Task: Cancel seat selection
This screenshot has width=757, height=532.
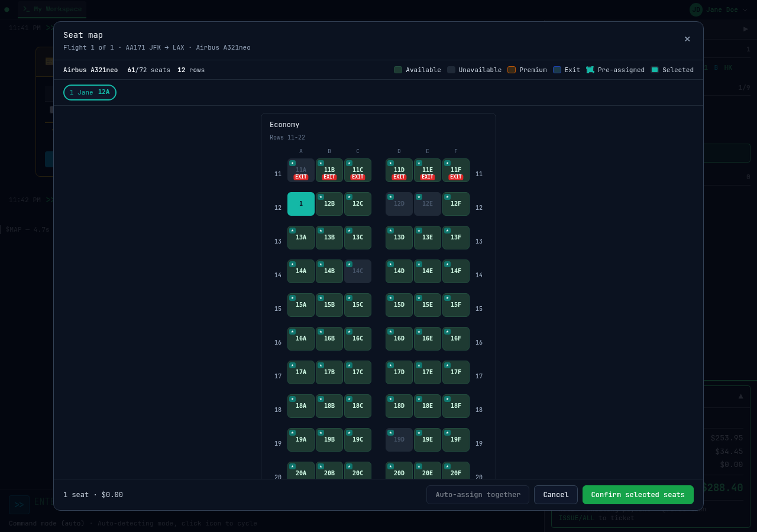Action: click(x=556, y=495)
